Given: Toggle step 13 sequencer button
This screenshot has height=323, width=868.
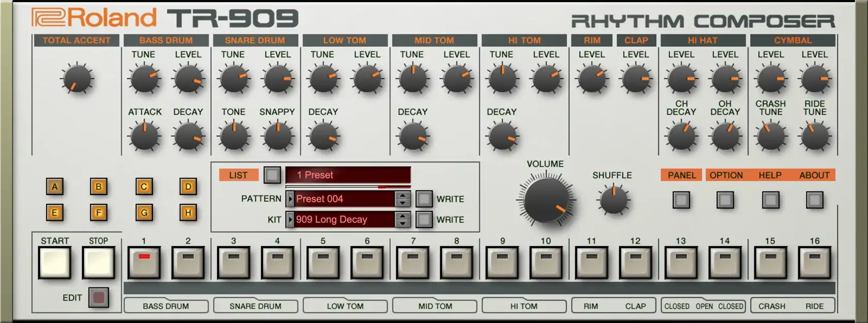Looking at the screenshot, I should pyautogui.click(x=681, y=262).
